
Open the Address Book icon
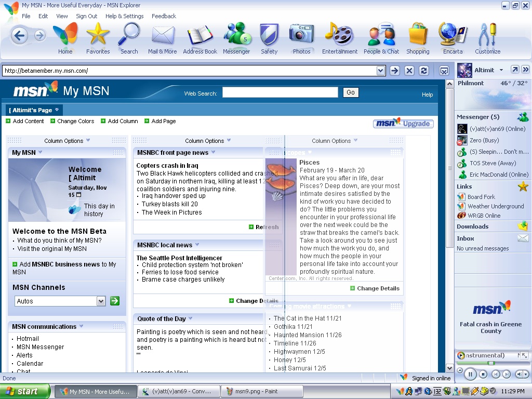pos(200,35)
